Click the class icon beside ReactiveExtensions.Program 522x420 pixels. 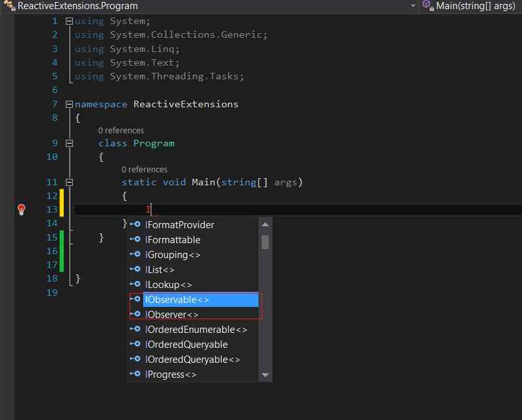9,6
